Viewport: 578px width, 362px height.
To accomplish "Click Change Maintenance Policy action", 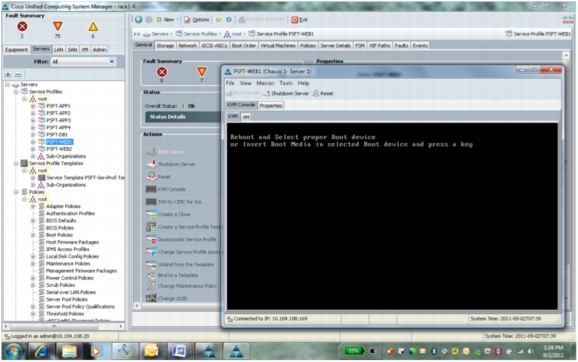I will click(x=187, y=286).
